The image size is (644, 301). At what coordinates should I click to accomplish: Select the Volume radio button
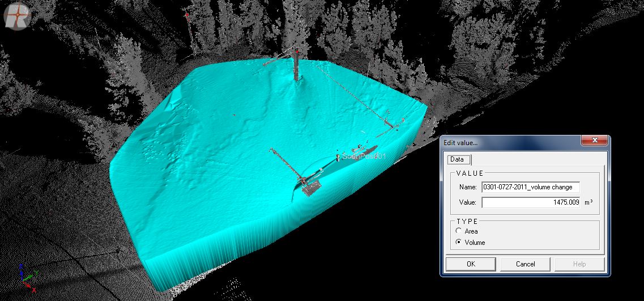459,243
